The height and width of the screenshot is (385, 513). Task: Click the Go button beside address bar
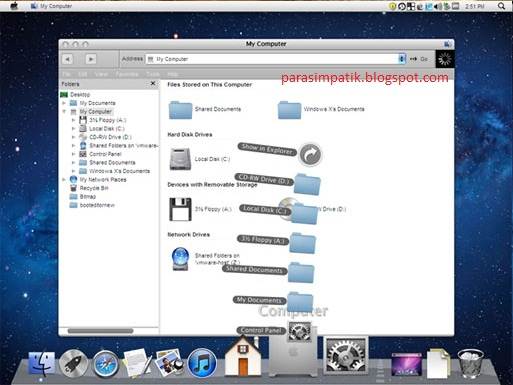tap(419, 59)
